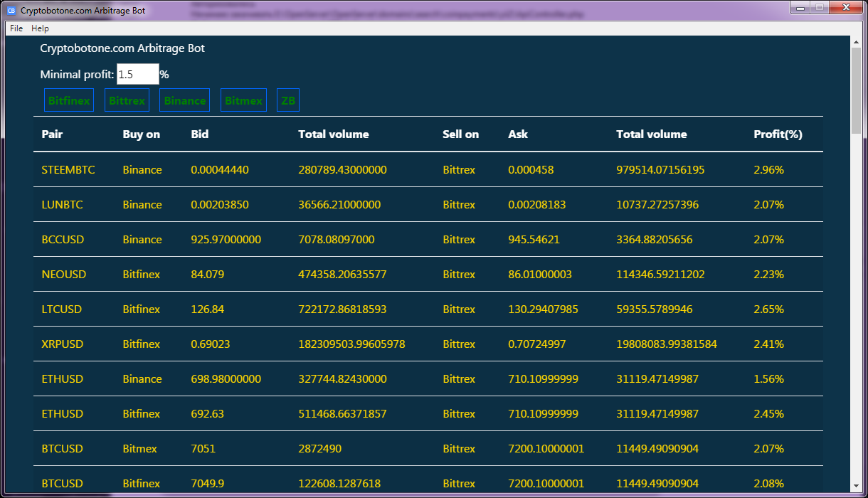Click total volume 2872490
Image resolution: width=868 pixels, height=498 pixels.
tap(320, 449)
